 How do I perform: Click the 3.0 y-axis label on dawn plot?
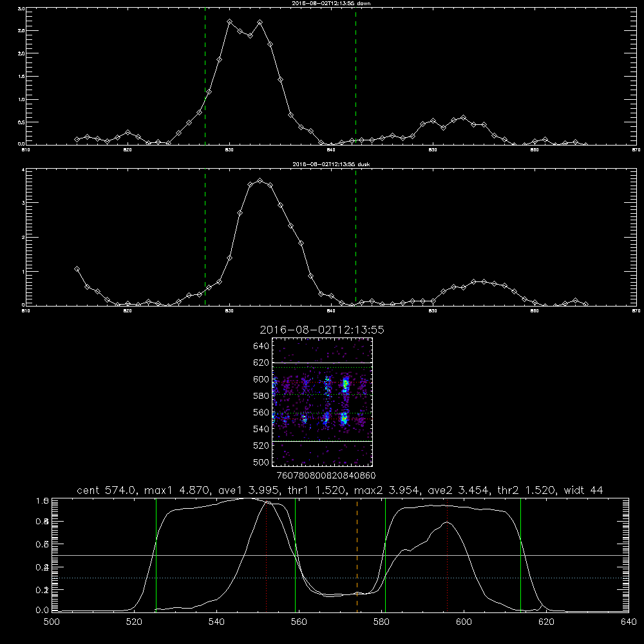point(22,8)
